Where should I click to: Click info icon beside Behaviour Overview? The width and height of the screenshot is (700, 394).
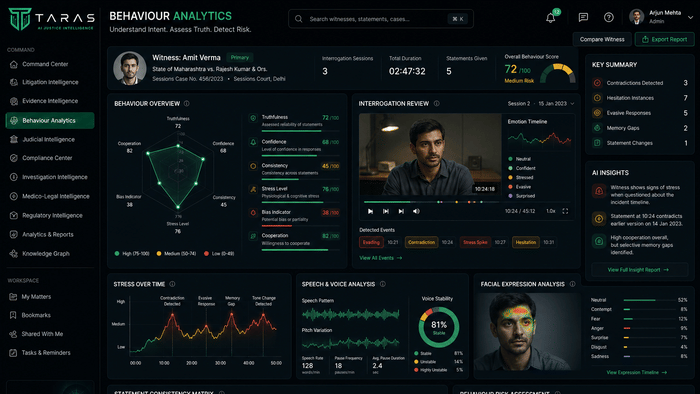(x=187, y=104)
